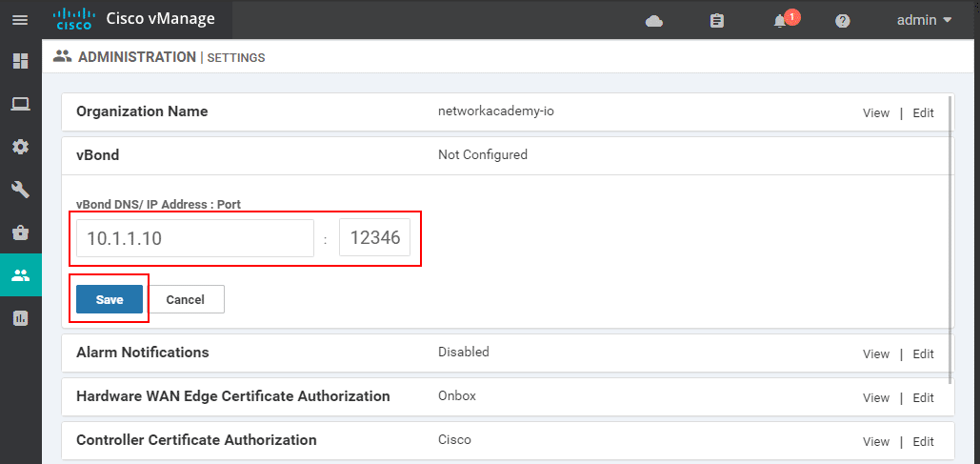
Task: Click the vBond row heading
Action: [97, 154]
